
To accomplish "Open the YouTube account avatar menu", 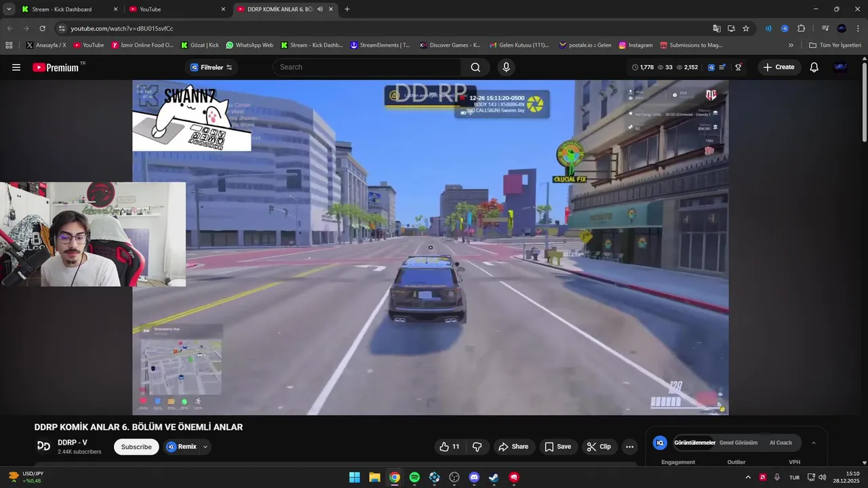I will [841, 67].
